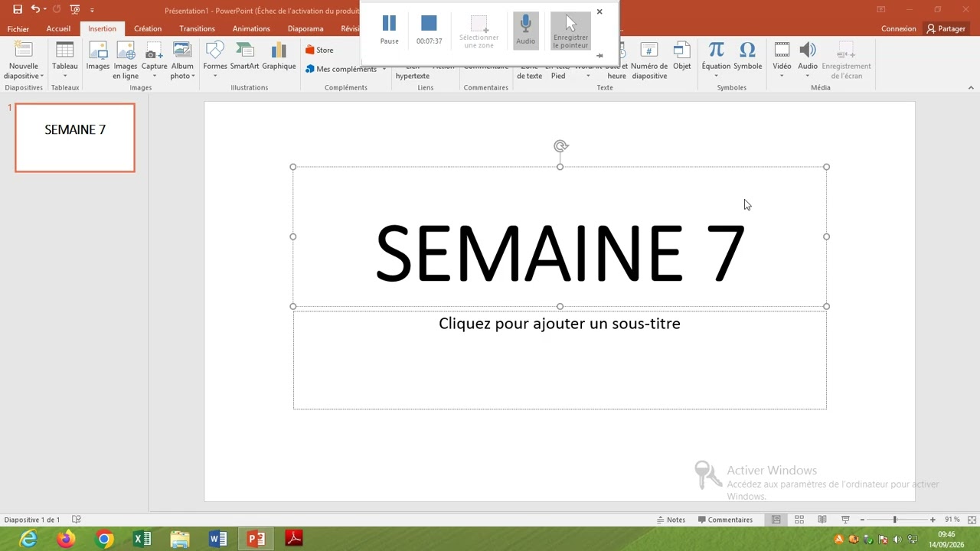Pin the recording control dock
Image resolution: width=980 pixels, height=551 pixels.
click(x=599, y=56)
